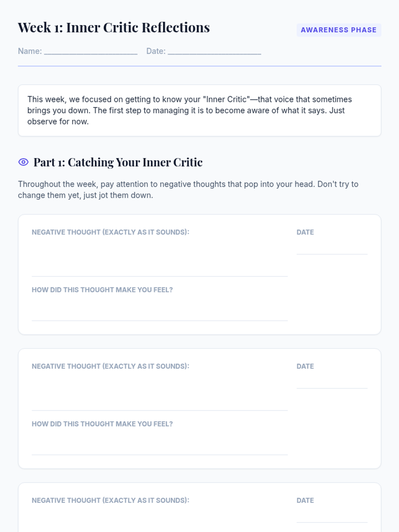
Task: Click the third card's Negative Thought label
Action: pos(110,500)
